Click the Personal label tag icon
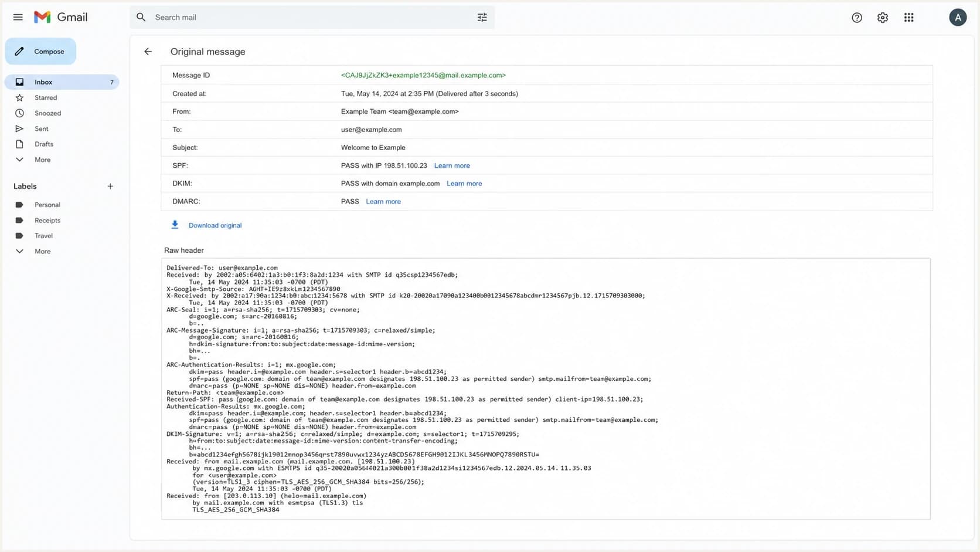This screenshot has width=980, height=552. pos(19,205)
